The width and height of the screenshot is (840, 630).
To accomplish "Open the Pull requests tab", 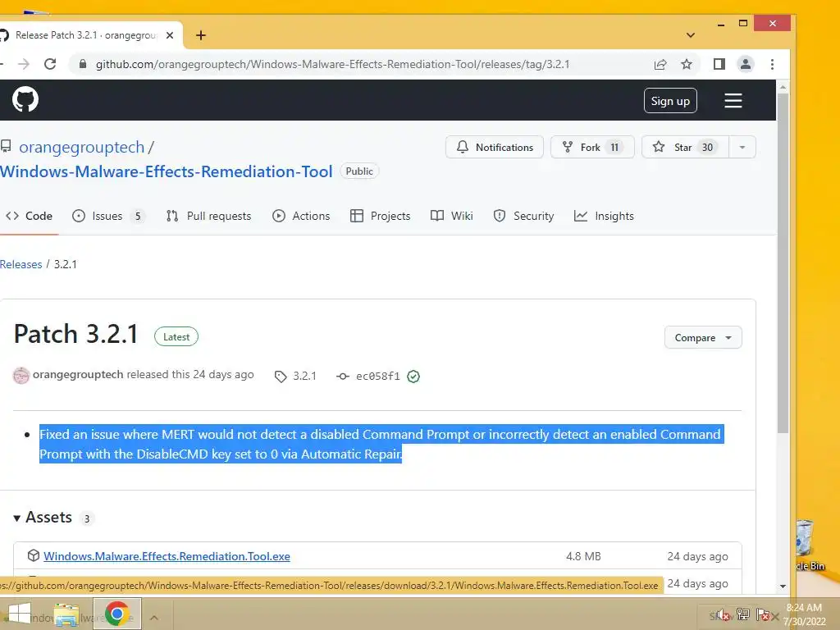I will point(208,216).
